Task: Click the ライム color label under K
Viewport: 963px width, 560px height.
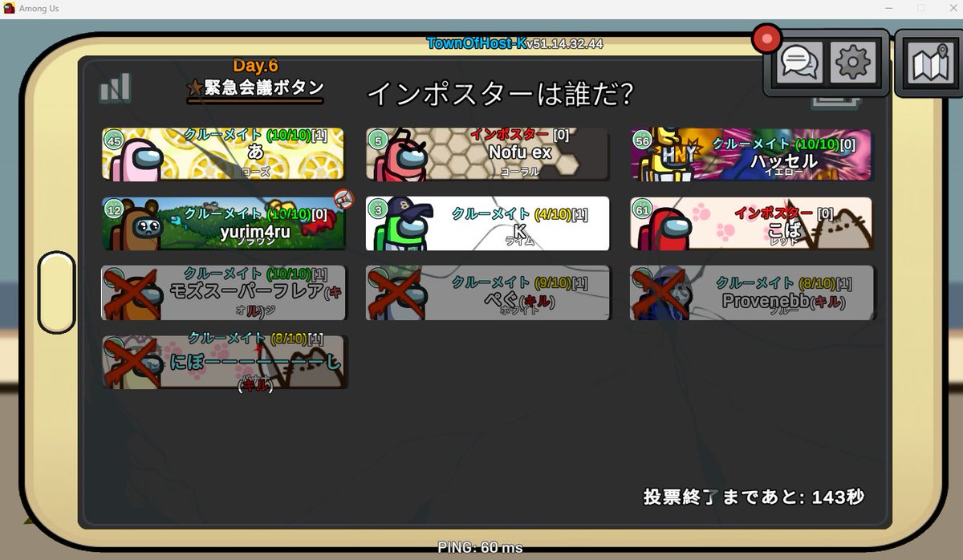Action: [519, 241]
